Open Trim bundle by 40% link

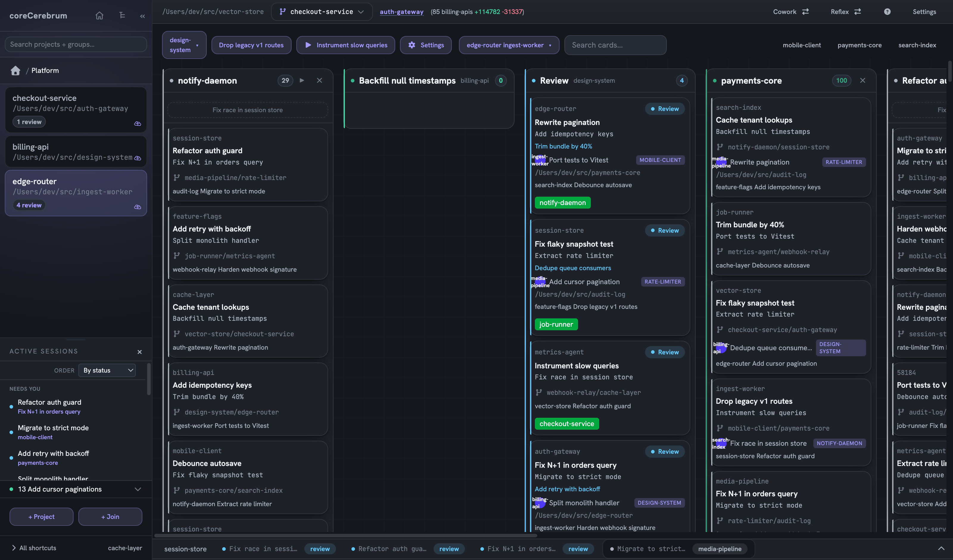(x=563, y=146)
